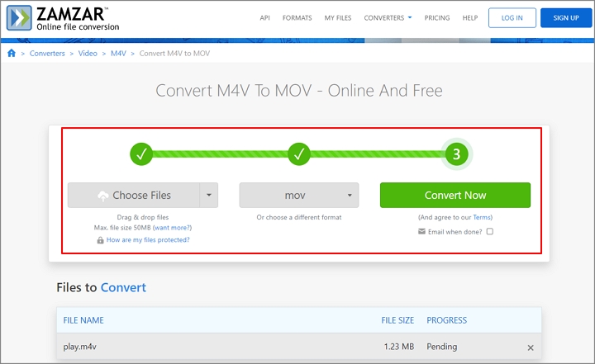595x364 pixels.
Task: Click Convert Now
Action: point(455,195)
